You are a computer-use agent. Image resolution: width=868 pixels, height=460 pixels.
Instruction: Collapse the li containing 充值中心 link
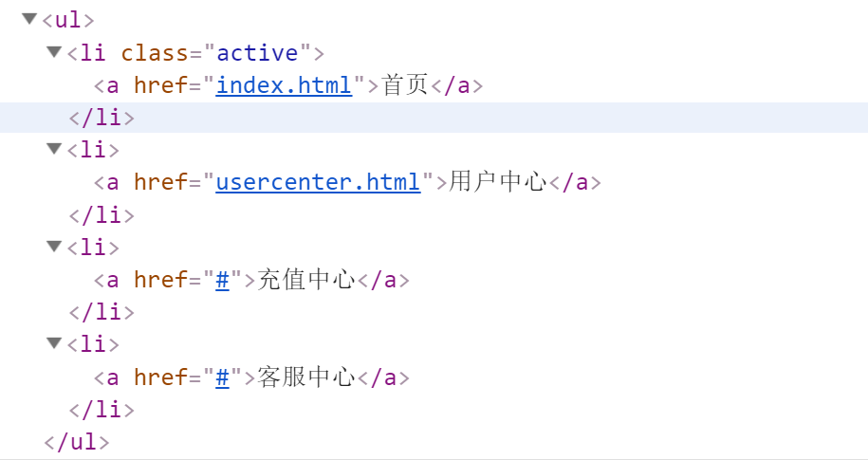point(54,246)
